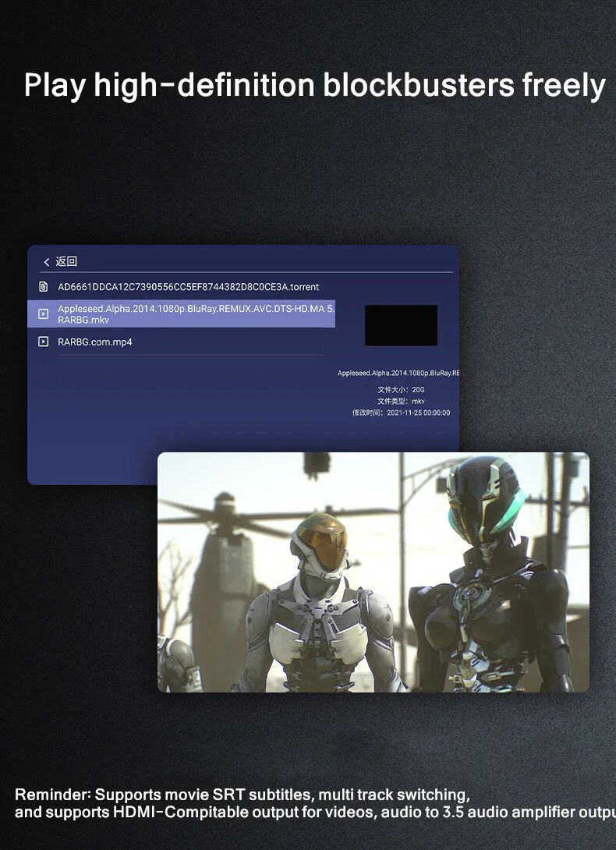Click the black video preview thumbnail

click(x=401, y=325)
